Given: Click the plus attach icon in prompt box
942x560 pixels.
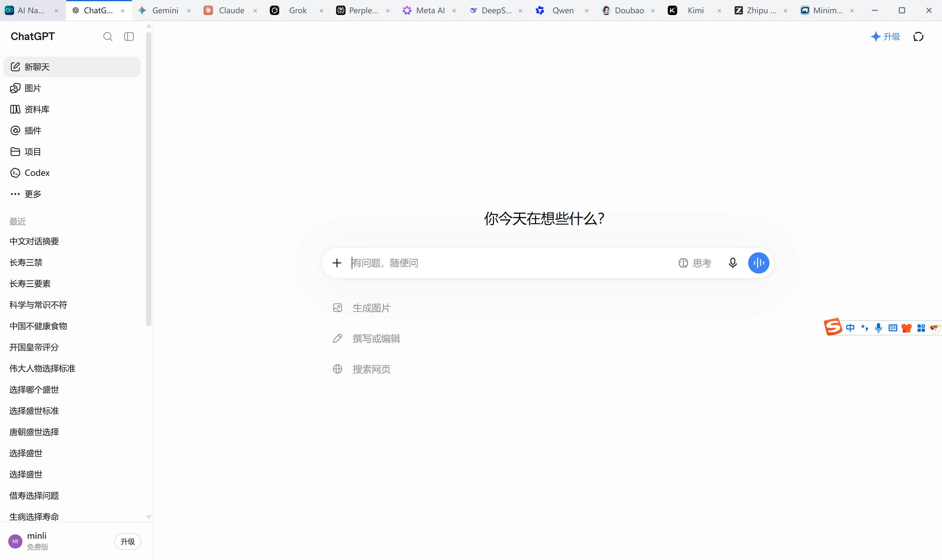Looking at the screenshot, I should [337, 263].
